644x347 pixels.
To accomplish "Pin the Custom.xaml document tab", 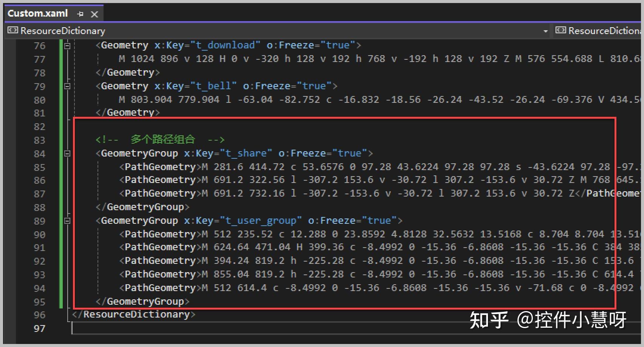I will click(x=80, y=14).
